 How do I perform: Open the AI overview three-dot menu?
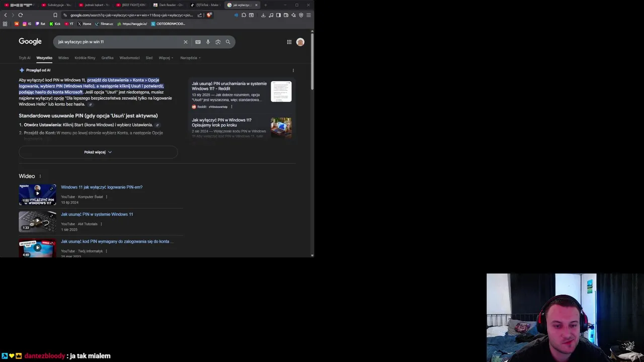pyautogui.click(x=293, y=70)
